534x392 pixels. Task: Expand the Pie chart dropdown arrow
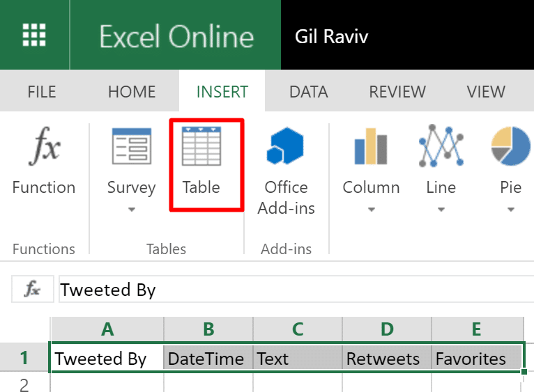coord(511,210)
